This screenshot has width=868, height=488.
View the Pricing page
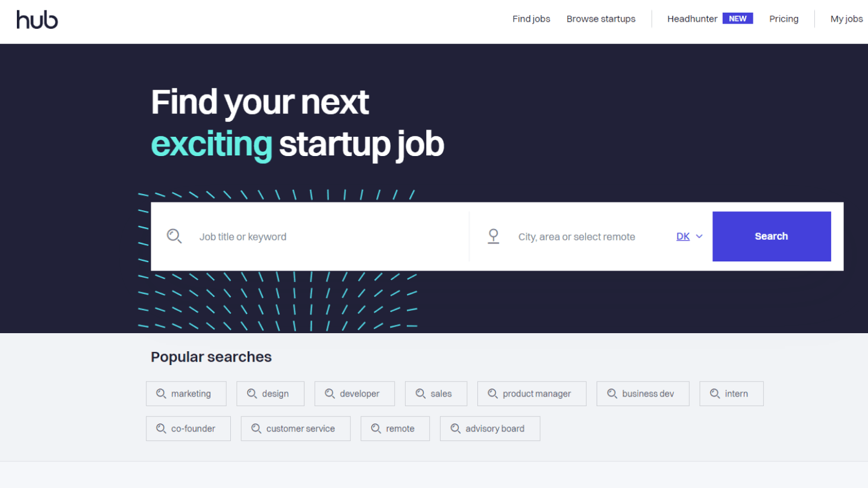784,19
